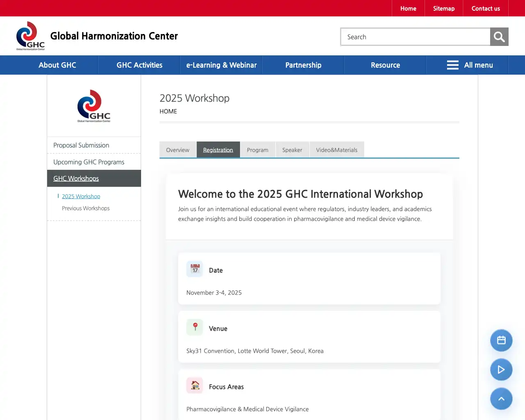The height and width of the screenshot is (420, 525).
Task: Click the scroll-to-top arrow button
Action: point(501,399)
